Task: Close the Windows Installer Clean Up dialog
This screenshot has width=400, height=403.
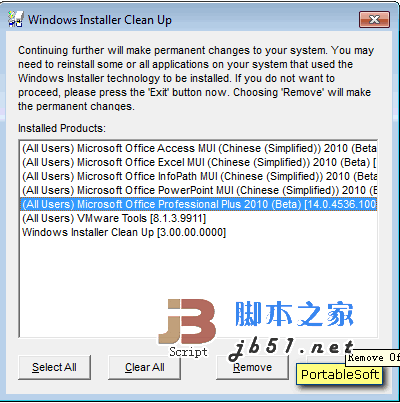Action: coord(374,20)
